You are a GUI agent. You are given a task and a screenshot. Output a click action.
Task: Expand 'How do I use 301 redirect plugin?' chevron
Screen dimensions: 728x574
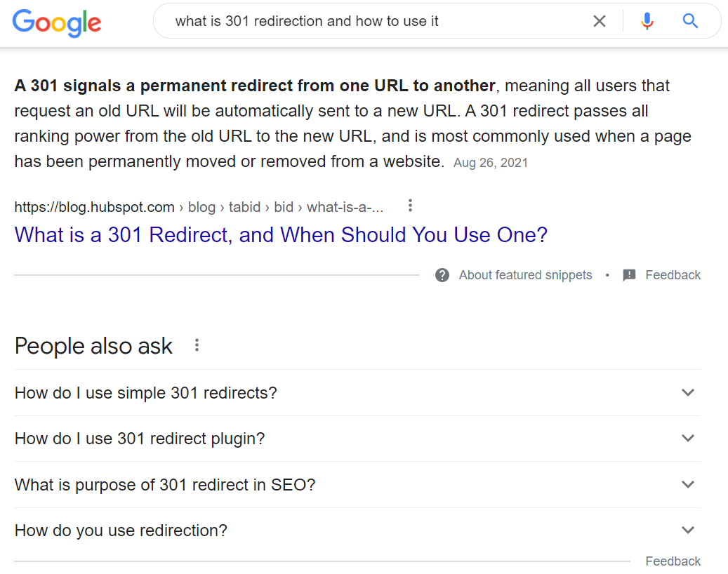coord(688,438)
